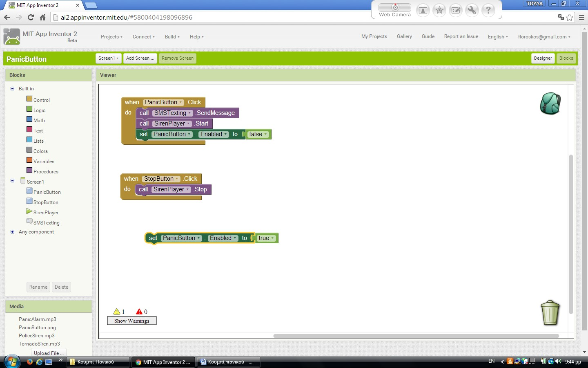Click the trash can in viewer
The height and width of the screenshot is (368, 588).
pos(550,313)
